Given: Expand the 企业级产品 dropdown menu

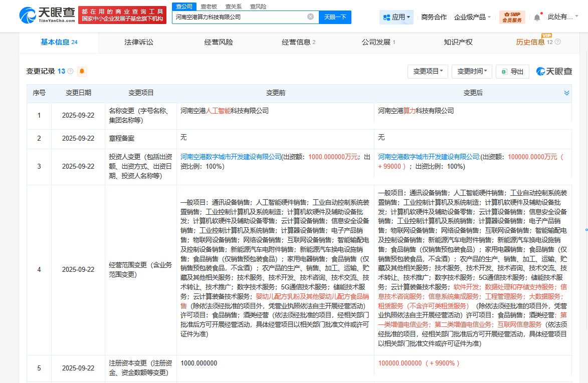Looking at the screenshot, I should click(x=469, y=17).
